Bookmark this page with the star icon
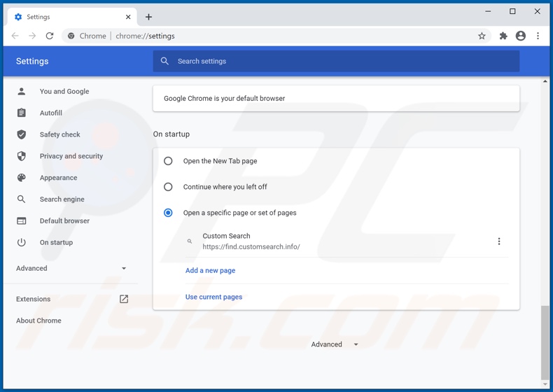Screen dimensions: 553x392 (482, 36)
